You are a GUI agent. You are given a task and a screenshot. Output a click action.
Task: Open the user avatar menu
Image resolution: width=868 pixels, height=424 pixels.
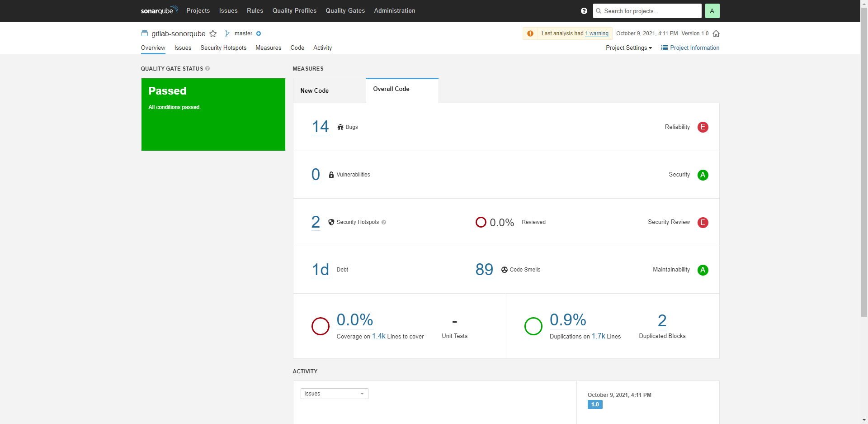712,11
